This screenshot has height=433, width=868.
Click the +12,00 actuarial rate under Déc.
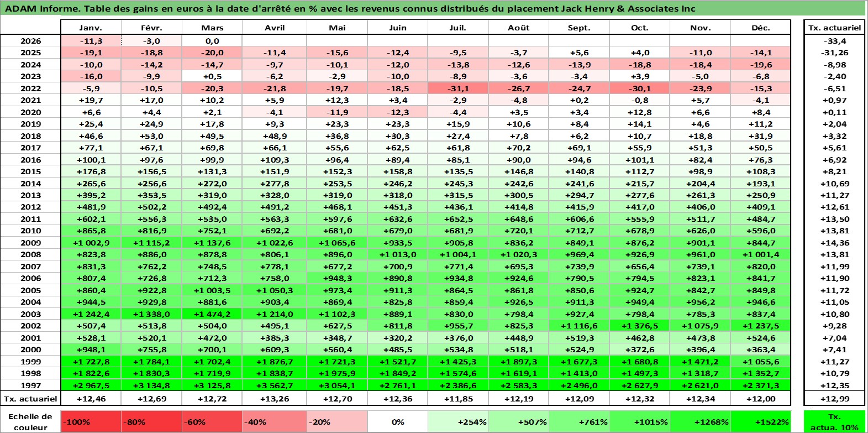761,399
